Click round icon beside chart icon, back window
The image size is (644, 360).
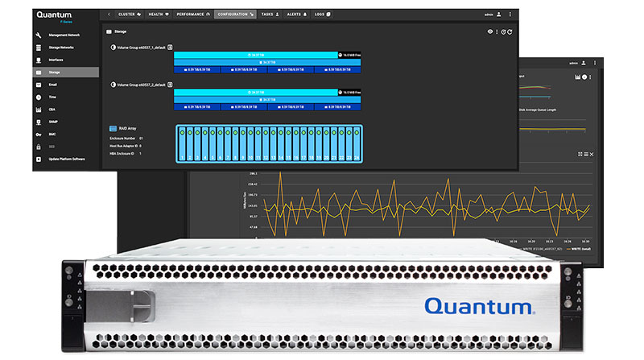pos(584,77)
